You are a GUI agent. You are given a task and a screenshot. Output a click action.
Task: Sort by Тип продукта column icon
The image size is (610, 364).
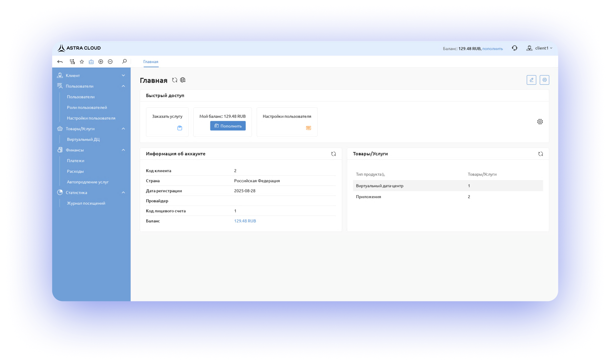pos(383,175)
